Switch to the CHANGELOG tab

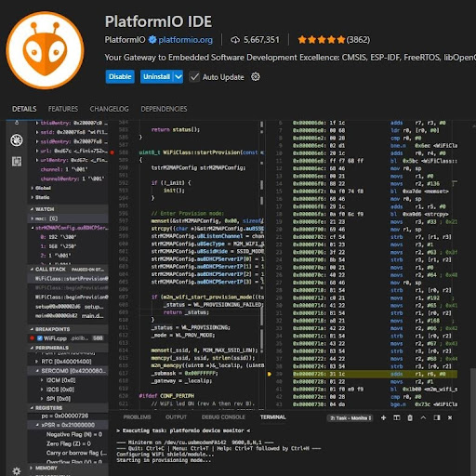point(109,109)
